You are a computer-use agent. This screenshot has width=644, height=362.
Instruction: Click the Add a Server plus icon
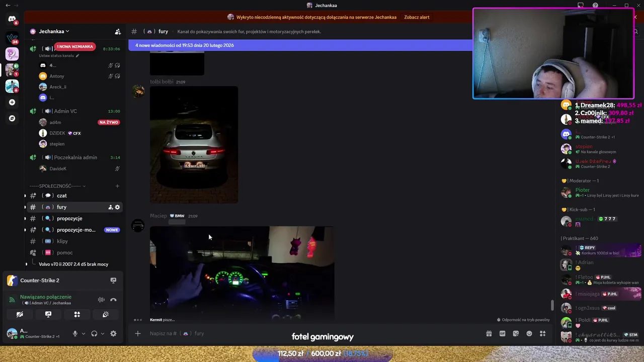tap(12, 102)
